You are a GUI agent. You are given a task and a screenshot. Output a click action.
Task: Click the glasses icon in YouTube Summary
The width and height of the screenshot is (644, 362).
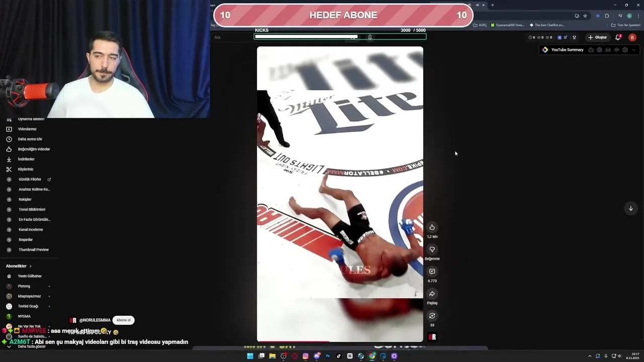pyautogui.click(x=608, y=50)
